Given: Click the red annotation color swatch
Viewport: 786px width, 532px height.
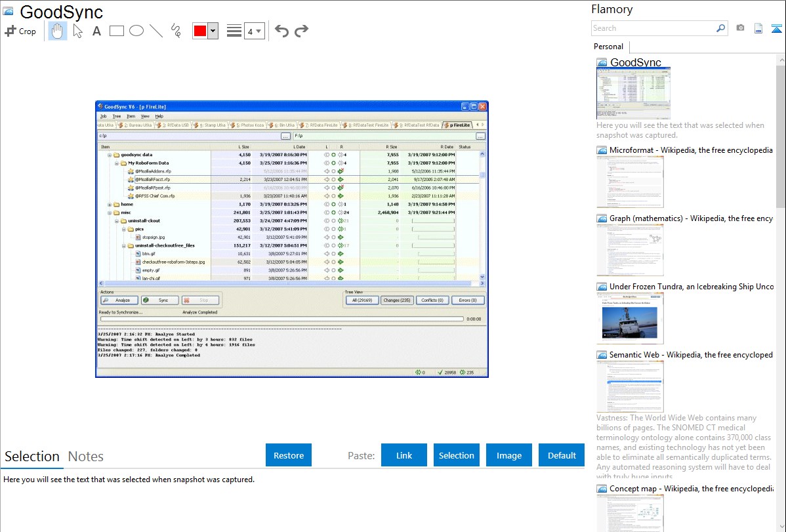Looking at the screenshot, I should tap(200, 31).
